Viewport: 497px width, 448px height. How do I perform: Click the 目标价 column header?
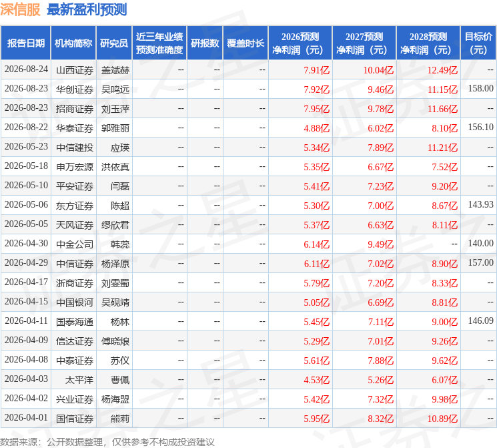click(x=478, y=43)
